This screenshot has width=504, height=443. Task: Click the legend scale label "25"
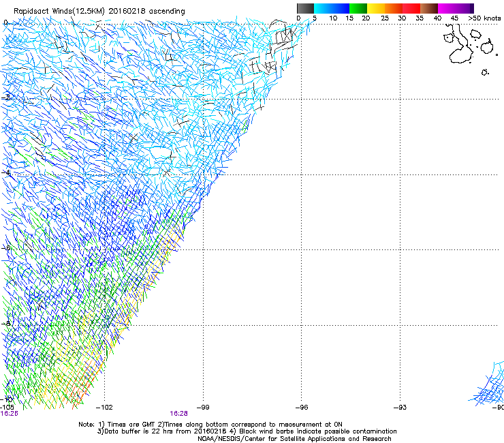point(385,18)
